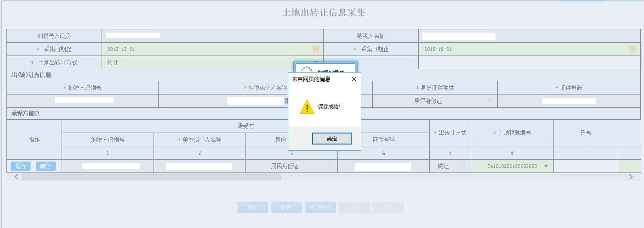Click the 重置 button at bottom

(x=286, y=207)
